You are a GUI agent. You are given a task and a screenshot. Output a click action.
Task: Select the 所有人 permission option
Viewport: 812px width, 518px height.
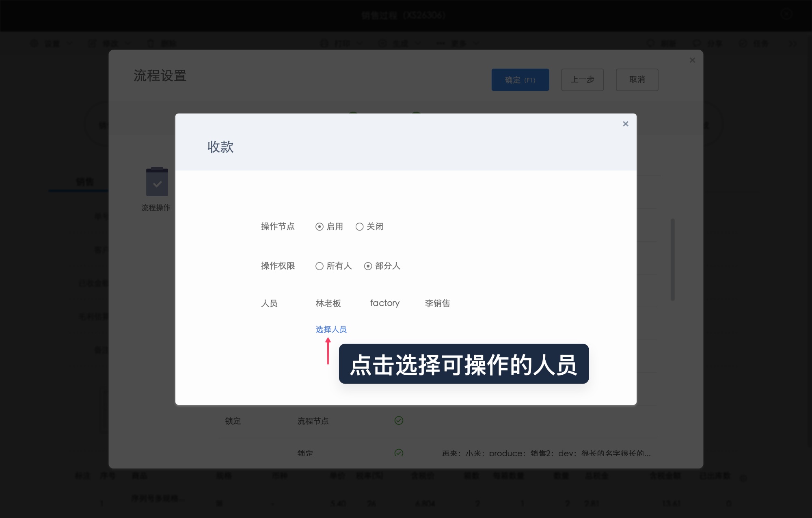pyautogui.click(x=320, y=266)
